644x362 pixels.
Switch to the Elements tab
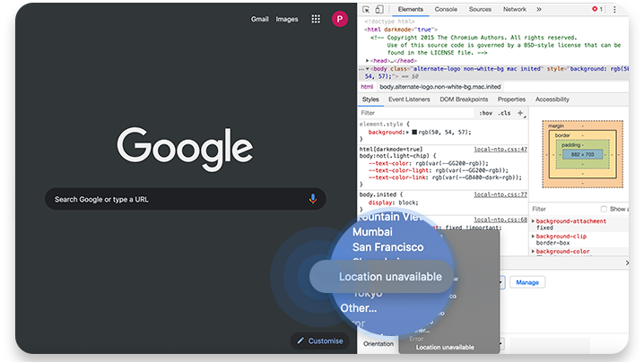click(x=410, y=9)
